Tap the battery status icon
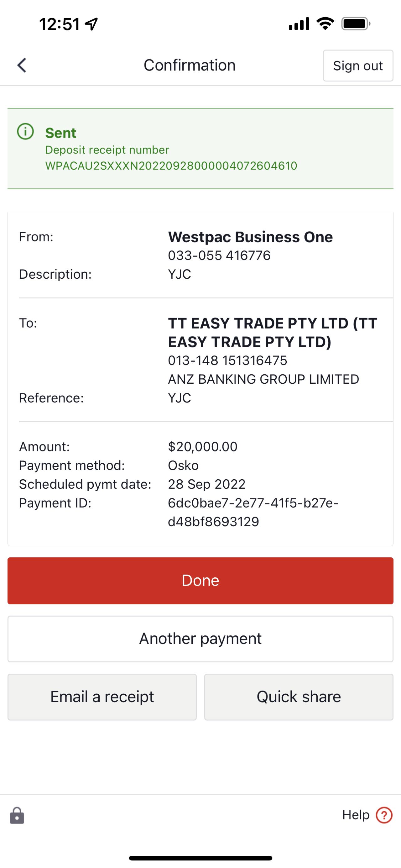Screen dimensions: 401x868 [356, 24]
